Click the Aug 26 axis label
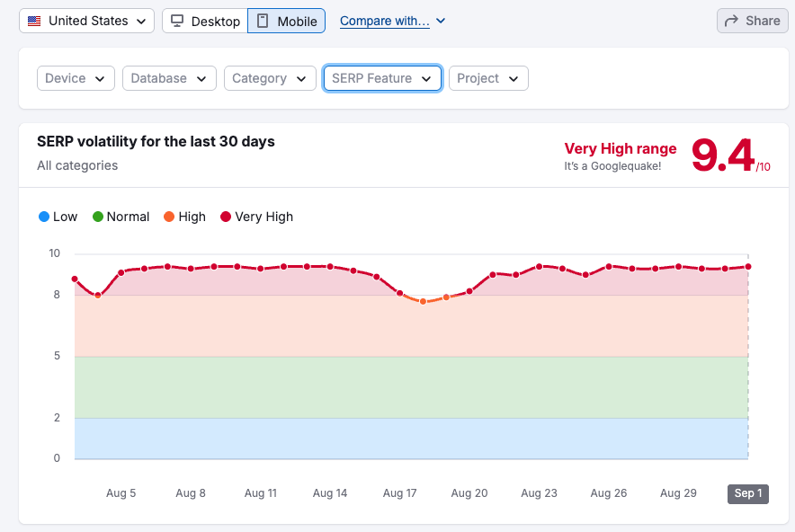 pyautogui.click(x=609, y=493)
